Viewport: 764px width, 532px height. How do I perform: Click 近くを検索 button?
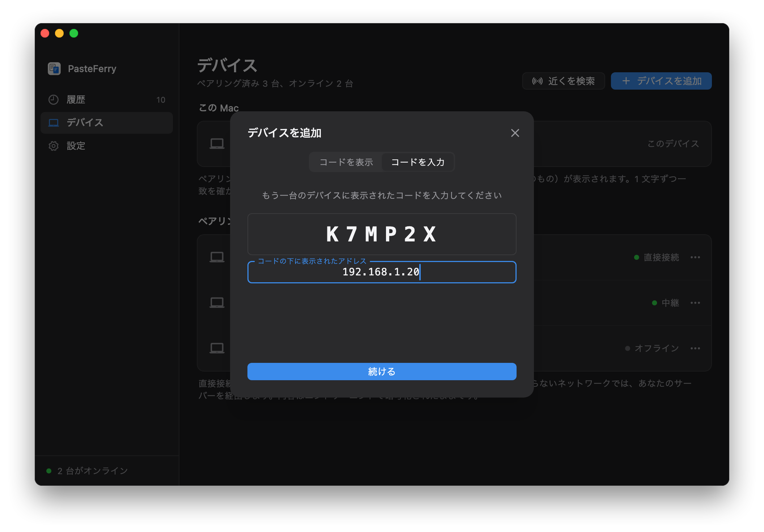coord(563,81)
